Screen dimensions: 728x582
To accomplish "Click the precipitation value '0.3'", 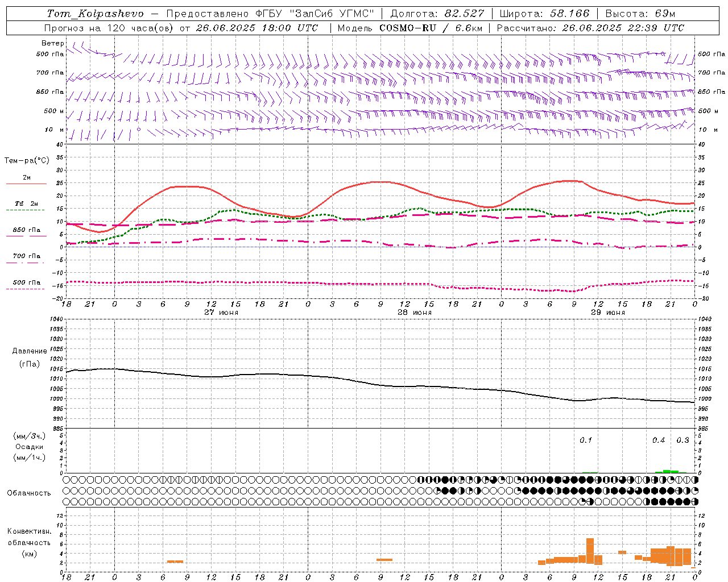I will point(682,440).
